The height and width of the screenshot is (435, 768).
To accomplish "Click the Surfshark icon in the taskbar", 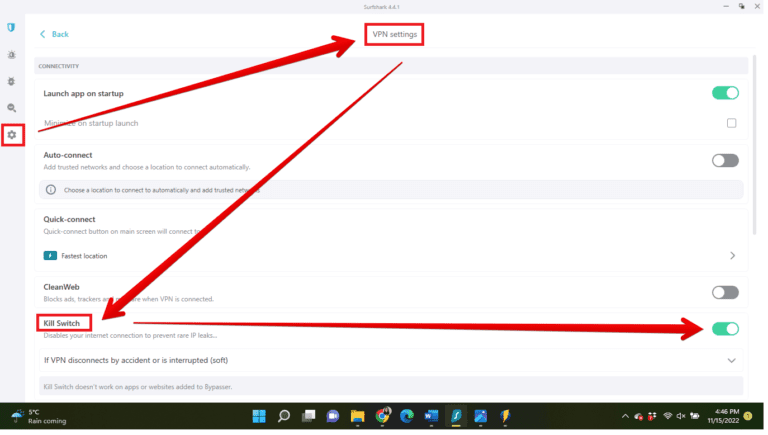I will (x=456, y=416).
